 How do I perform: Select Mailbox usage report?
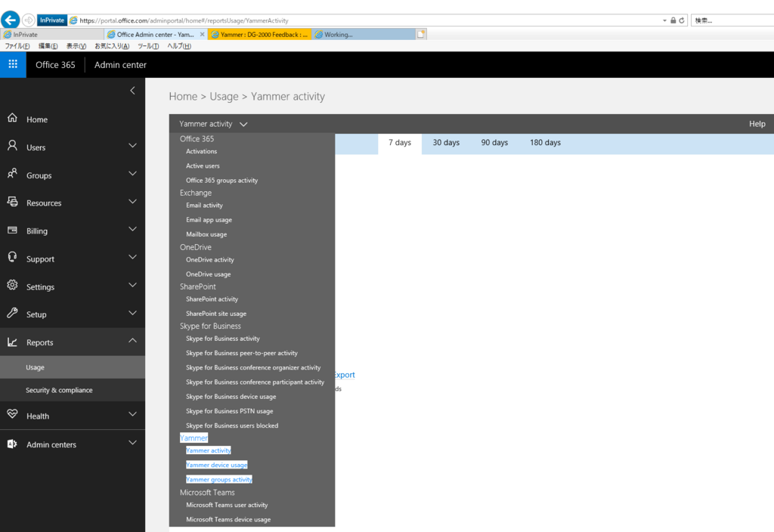click(x=206, y=234)
